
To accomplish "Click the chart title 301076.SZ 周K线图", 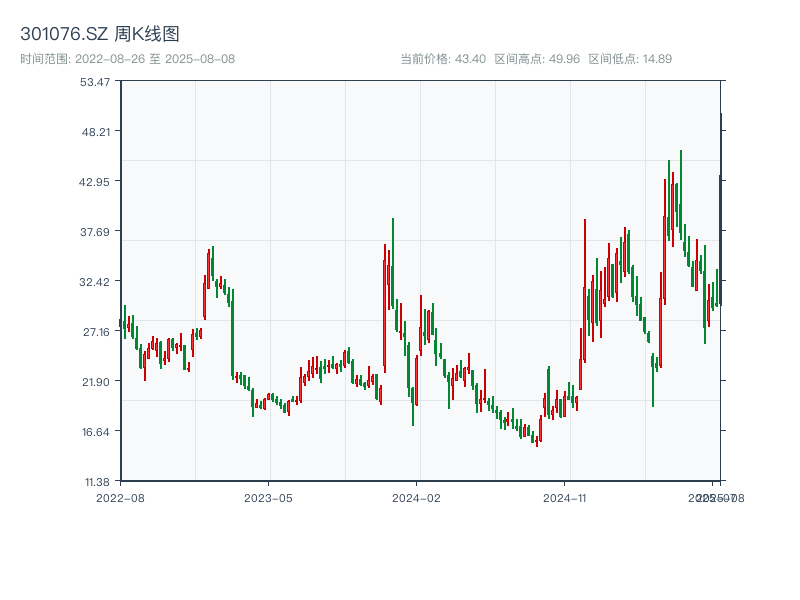I will click(x=100, y=34).
